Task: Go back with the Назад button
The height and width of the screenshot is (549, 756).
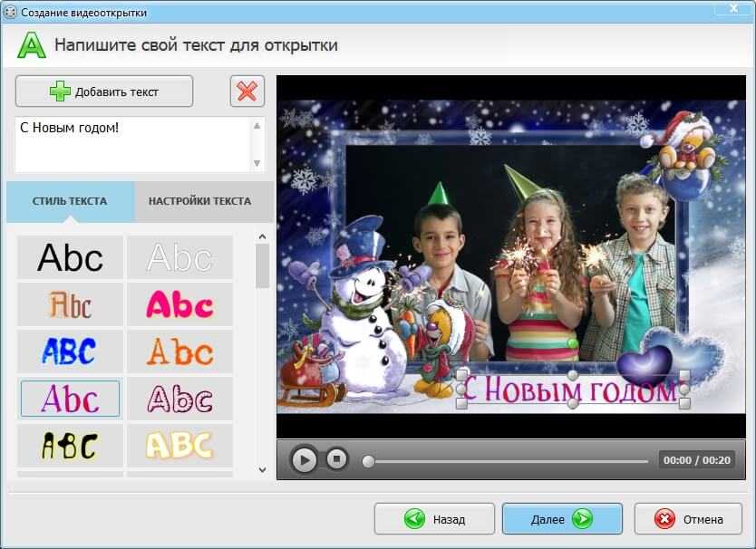Action: (x=434, y=519)
